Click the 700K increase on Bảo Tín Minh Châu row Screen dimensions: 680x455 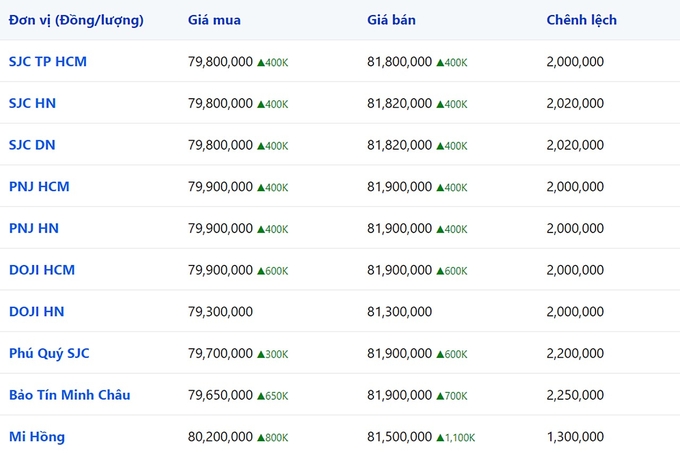pos(452,396)
